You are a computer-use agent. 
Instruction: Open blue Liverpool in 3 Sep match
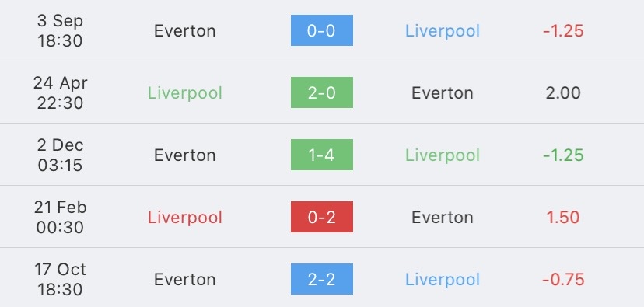click(x=443, y=31)
